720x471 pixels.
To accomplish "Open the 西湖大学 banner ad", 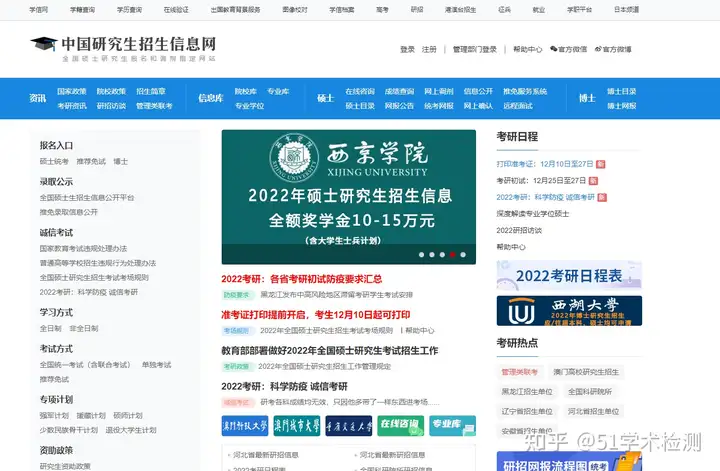I will 569,311.
